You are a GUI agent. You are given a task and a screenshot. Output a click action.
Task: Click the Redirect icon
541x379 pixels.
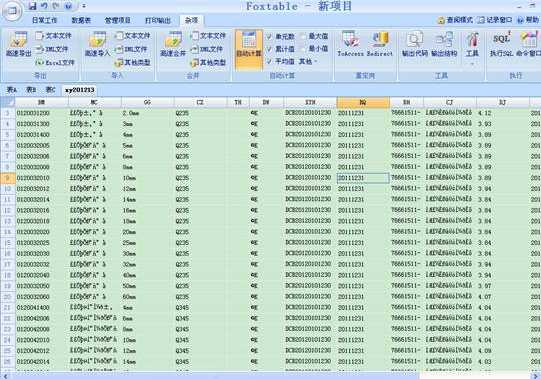pos(380,44)
